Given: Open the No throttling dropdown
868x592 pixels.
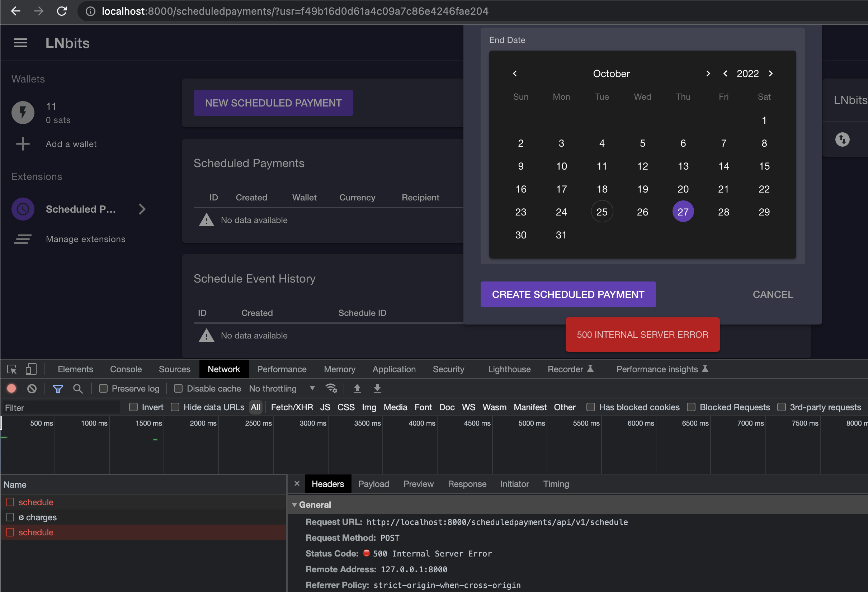Looking at the screenshot, I should point(282,389).
